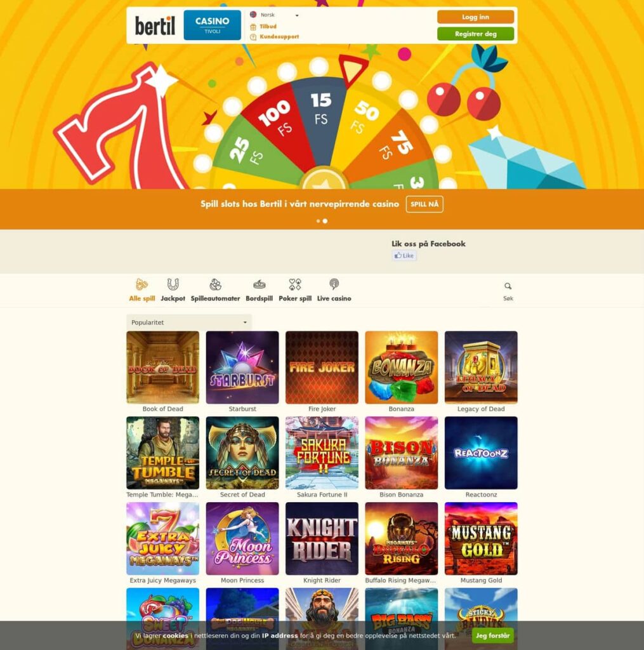Viewport: 644px width, 650px height.
Task: Click the Søk magnifier icon
Action: coord(508,286)
